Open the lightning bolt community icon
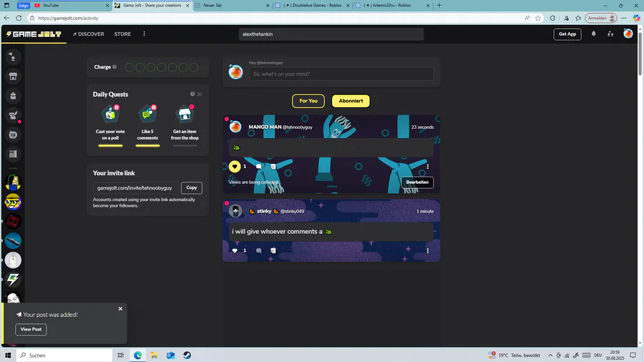644x362 pixels. [x=13, y=280]
